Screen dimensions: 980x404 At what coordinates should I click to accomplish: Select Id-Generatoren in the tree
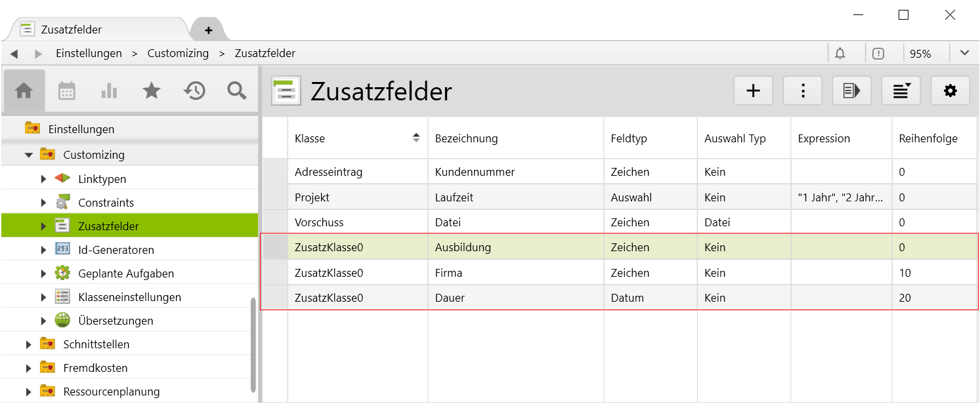point(116,250)
